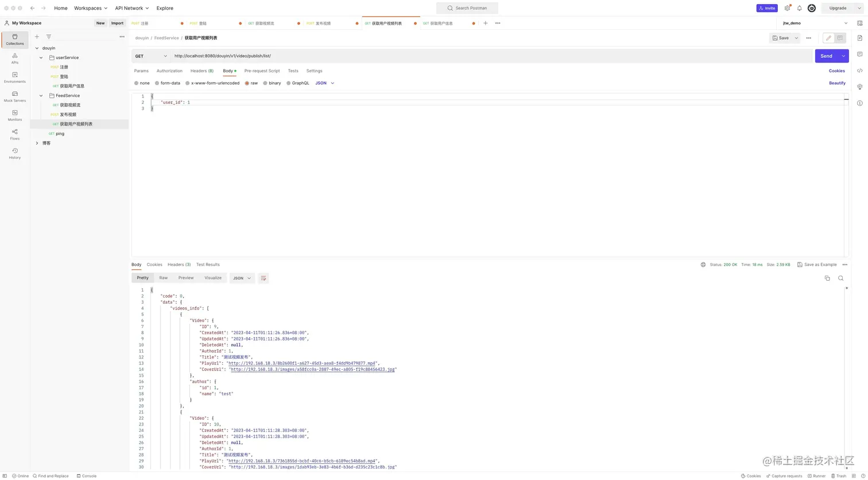This screenshot has width=868, height=480.
Task: Switch to the request Headers (8) tab
Action: click(202, 71)
